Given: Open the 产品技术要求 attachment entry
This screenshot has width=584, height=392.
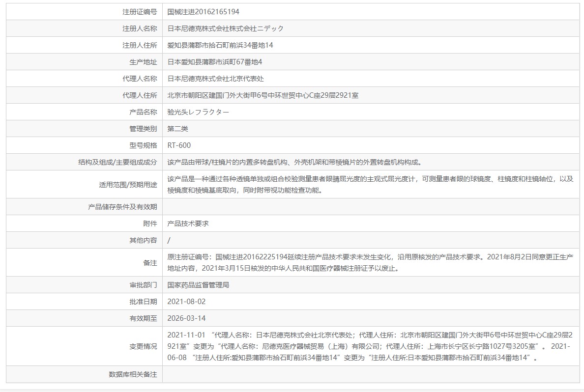Looking at the screenshot, I should tap(188, 224).
